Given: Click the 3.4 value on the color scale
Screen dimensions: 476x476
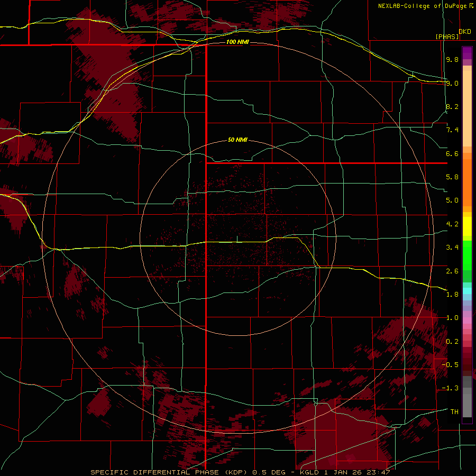Looking at the screenshot, I should pyautogui.click(x=452, y=248).
